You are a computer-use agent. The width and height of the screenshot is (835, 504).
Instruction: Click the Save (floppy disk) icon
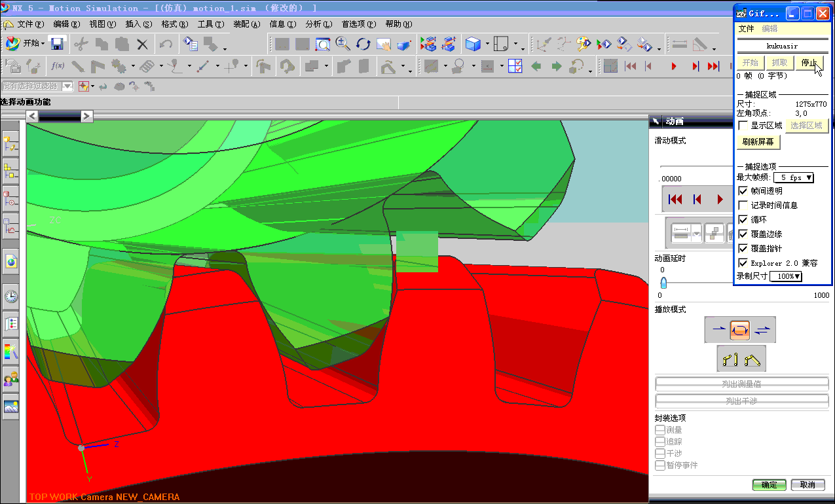57,44
